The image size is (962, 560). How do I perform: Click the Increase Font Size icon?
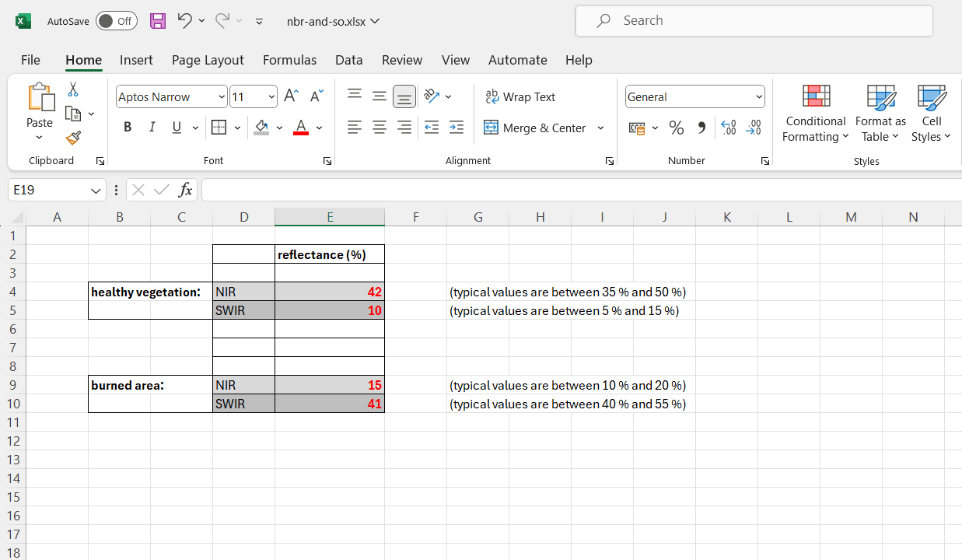tap(291, 96)
